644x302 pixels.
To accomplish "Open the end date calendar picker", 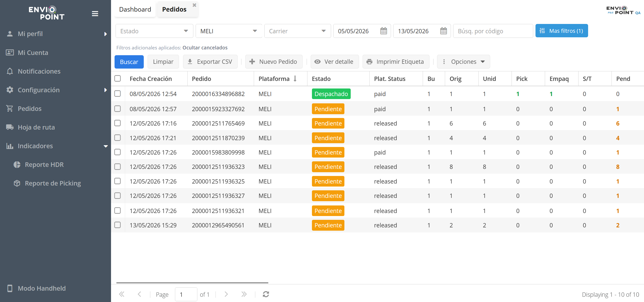I will point(443,31).
